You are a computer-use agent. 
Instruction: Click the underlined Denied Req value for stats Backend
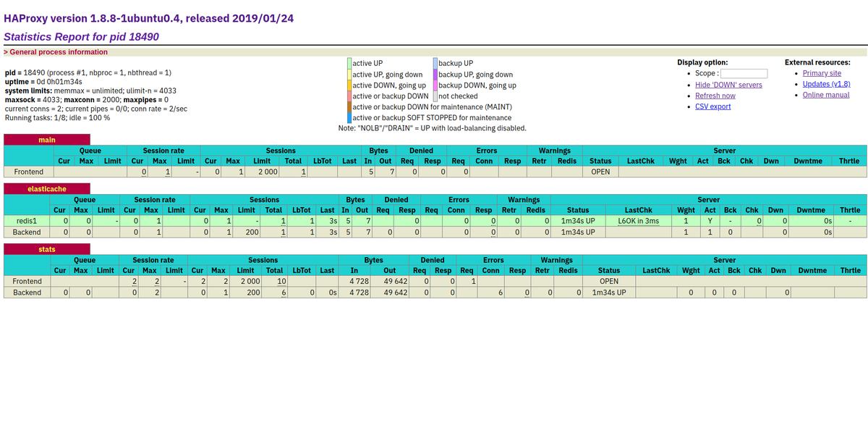coord(425,292)
